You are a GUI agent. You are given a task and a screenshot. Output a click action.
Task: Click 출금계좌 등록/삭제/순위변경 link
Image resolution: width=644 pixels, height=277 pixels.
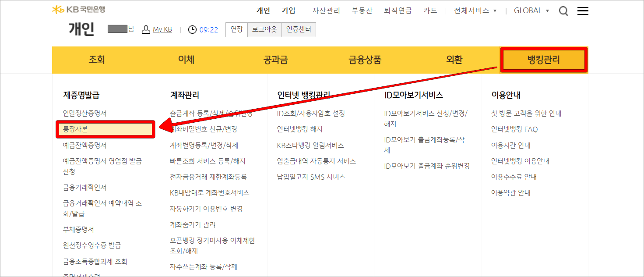(x=211, y=114)
